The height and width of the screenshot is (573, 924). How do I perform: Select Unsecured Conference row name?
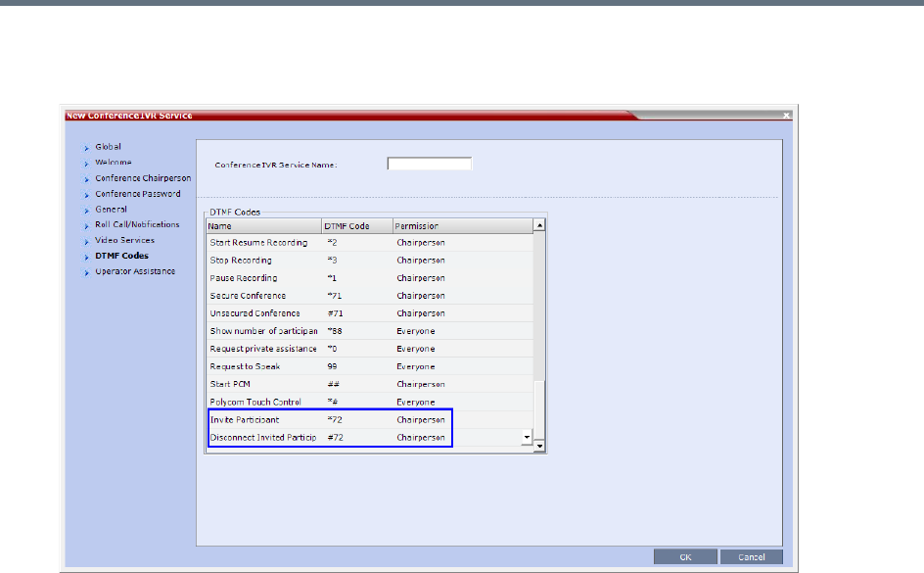[254, 313]
